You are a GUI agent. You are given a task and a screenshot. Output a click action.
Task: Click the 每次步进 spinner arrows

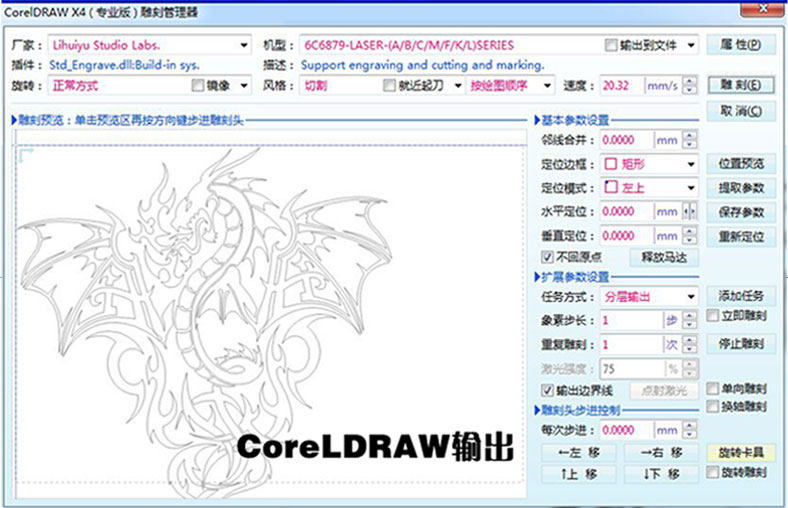click(691, 430)
